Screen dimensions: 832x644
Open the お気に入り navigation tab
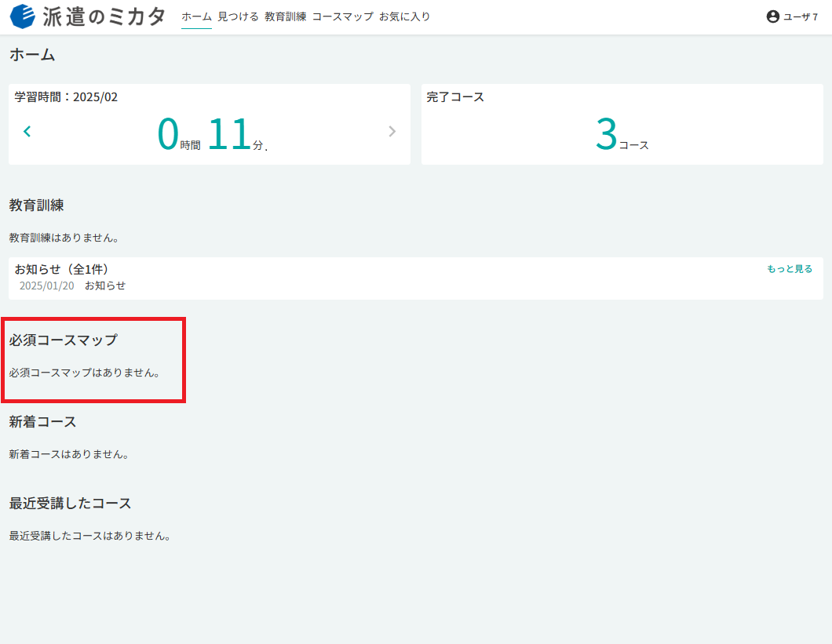[405, 16]
